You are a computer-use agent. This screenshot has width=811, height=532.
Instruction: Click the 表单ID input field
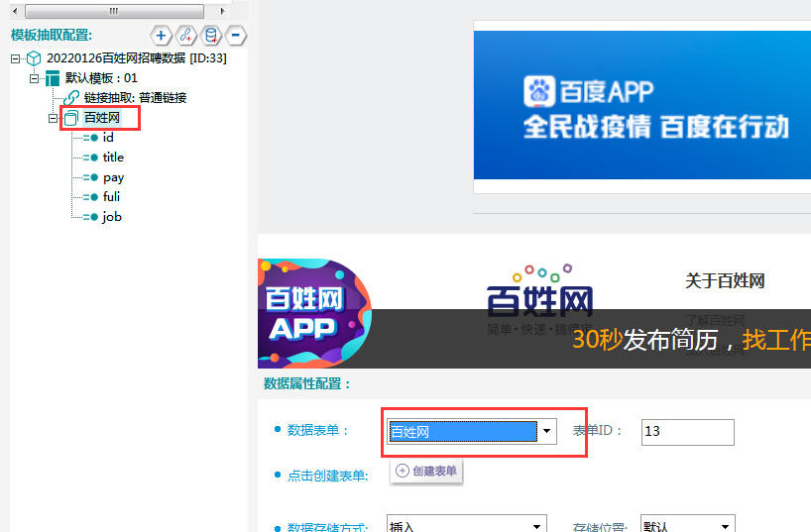pyautogui.click(x=687, y=432)
